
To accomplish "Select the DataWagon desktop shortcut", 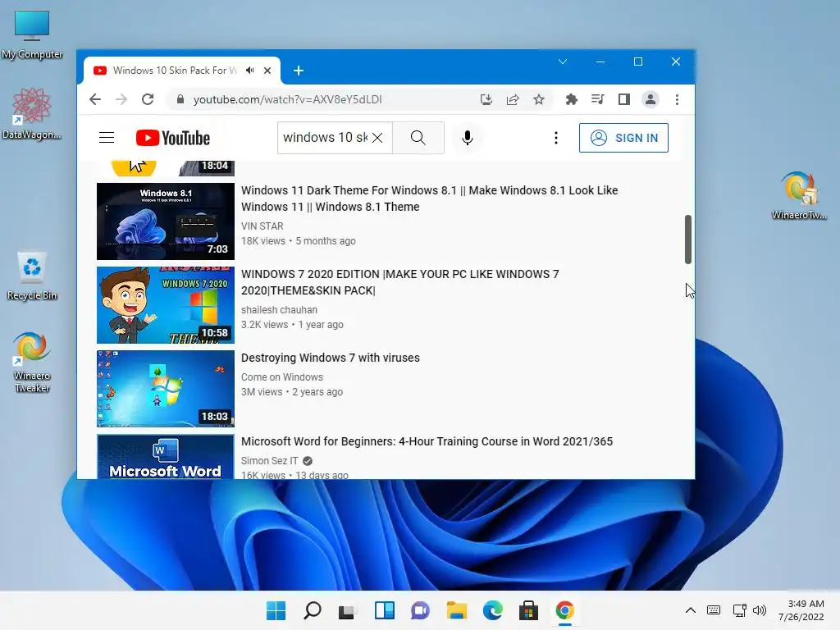I will (x=32, y=114).
